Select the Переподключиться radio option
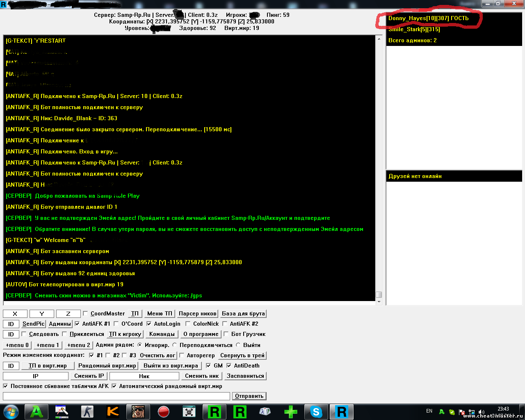Image resolution: width=525 pixels, height=420 pixels. pyautogui.click(x=175, y=345)
